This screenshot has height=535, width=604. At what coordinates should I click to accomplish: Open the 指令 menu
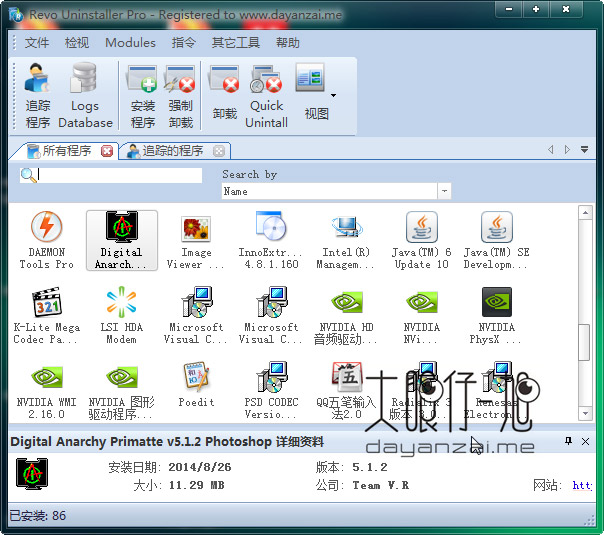pos(183,42)
